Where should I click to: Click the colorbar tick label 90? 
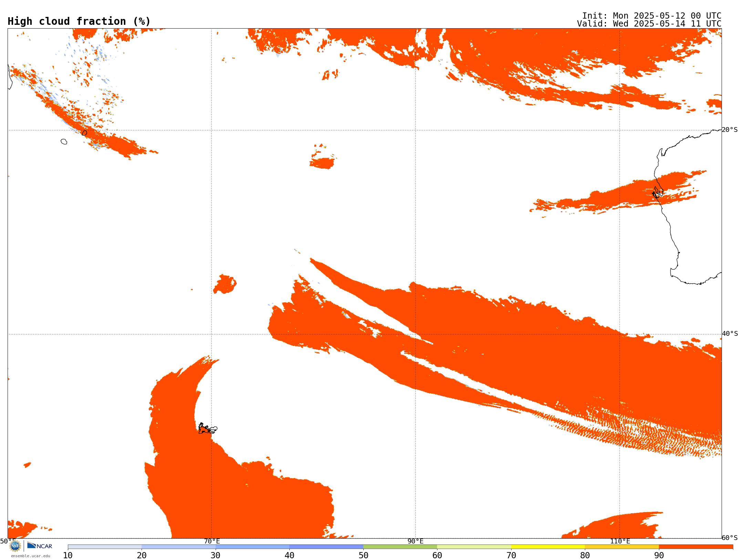(x=659, y=556)
